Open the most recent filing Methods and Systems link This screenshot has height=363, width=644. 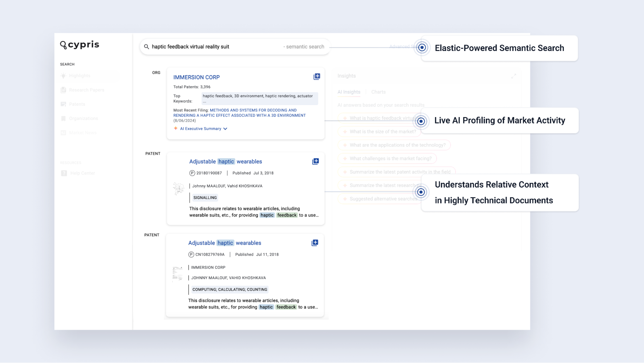coord(239,113)
